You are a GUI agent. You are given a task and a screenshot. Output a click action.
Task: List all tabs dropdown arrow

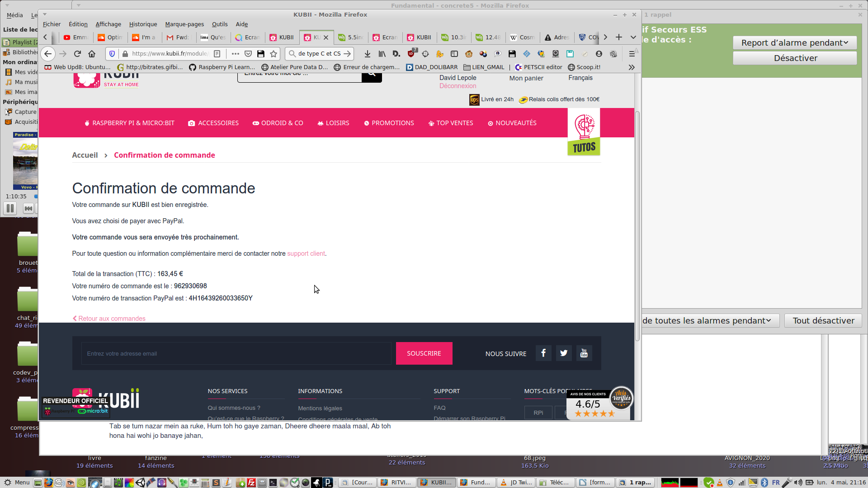click(633, 37)
